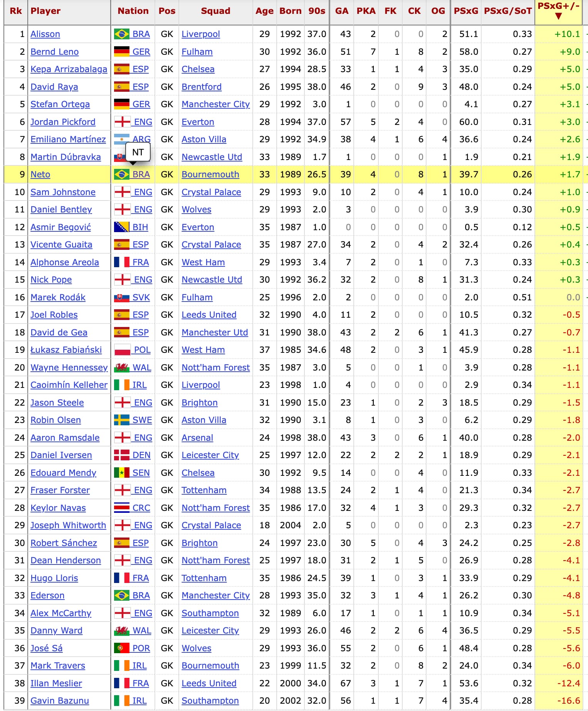Viewport: 588px width, 711px height.
Task: Open the SWE nation link for Robin Olsen
Action: 142,420
